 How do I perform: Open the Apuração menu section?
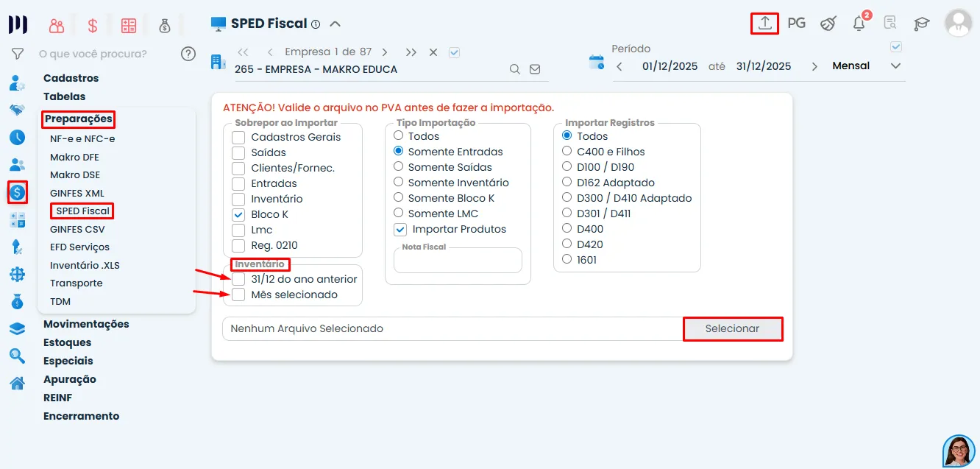point(70,379)
